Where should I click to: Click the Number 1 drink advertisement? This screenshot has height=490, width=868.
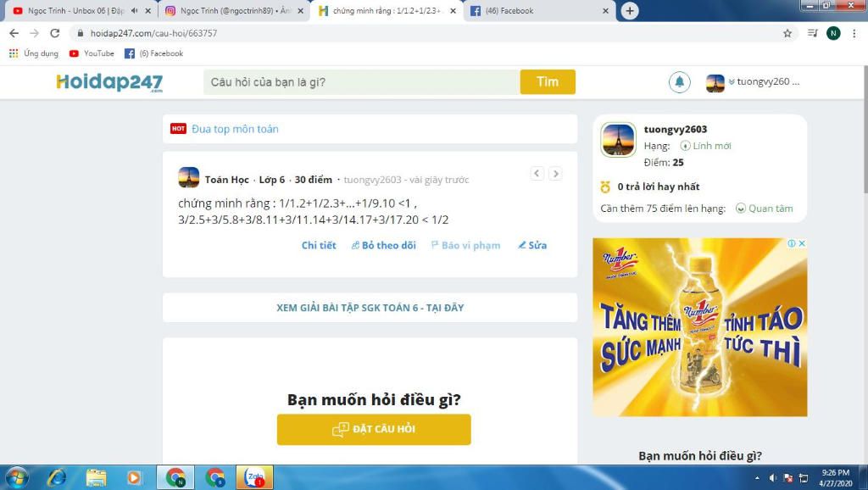[699, 327]
